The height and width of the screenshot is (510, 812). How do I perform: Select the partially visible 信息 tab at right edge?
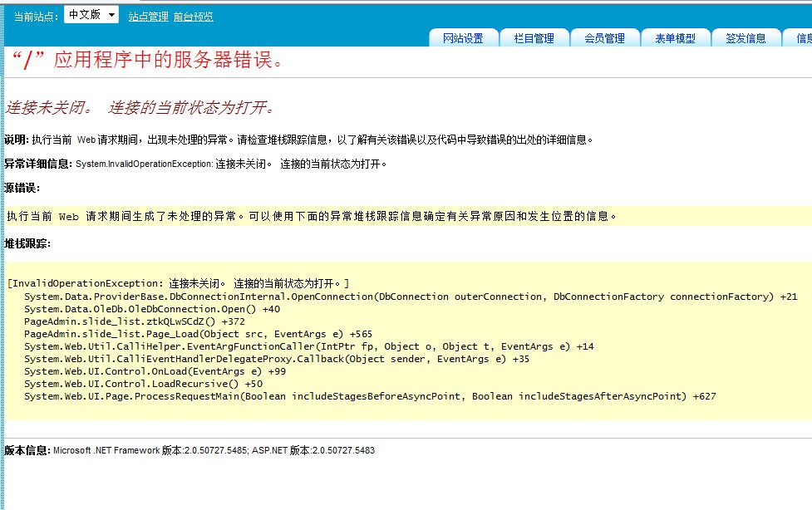[x=801, y=38]
